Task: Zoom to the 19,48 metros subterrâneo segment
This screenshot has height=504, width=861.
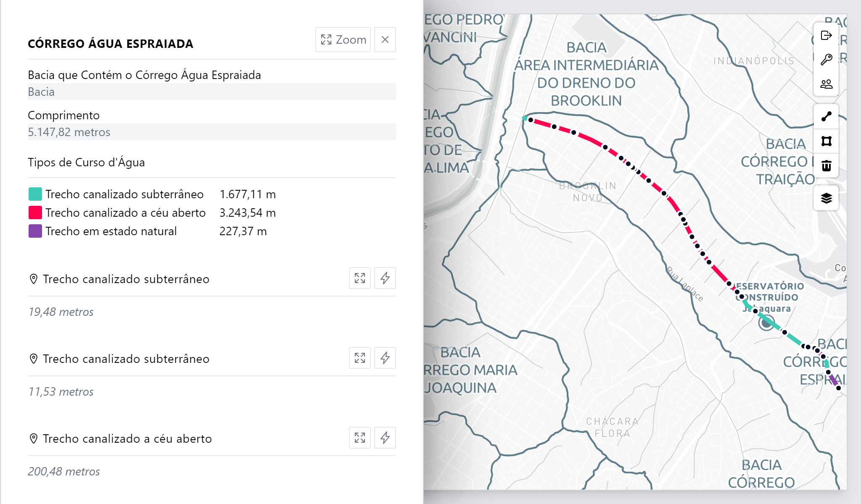Action: 360,278
